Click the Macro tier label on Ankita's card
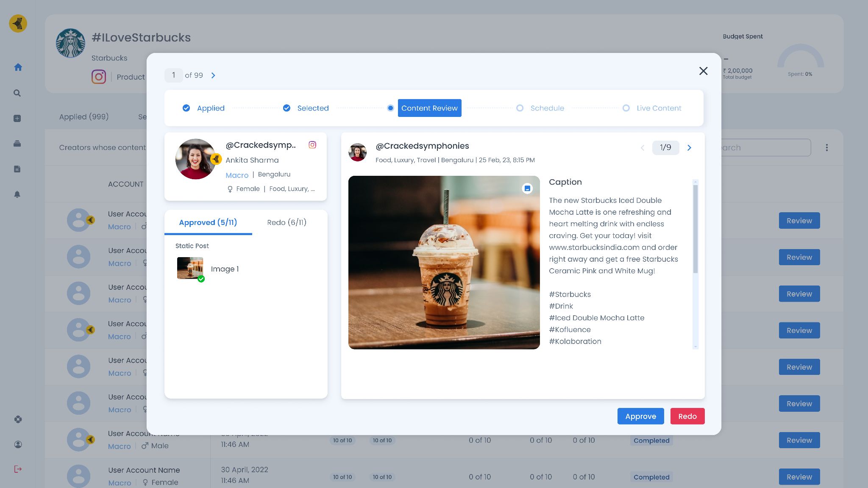 pos(237,175)
